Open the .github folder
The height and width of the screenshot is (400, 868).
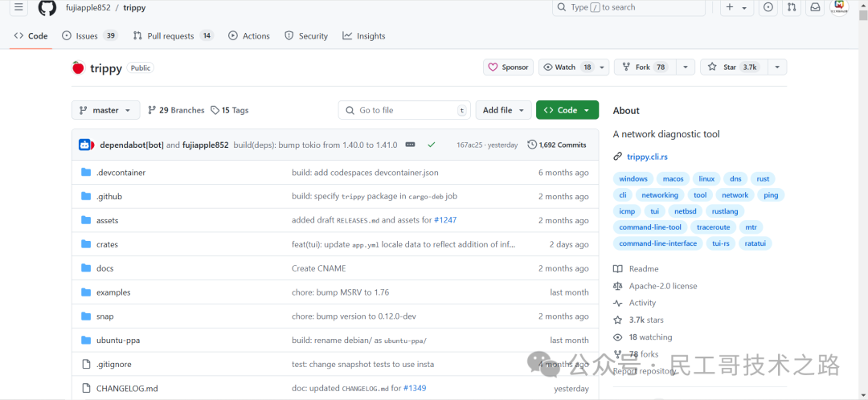click(109, 197)
